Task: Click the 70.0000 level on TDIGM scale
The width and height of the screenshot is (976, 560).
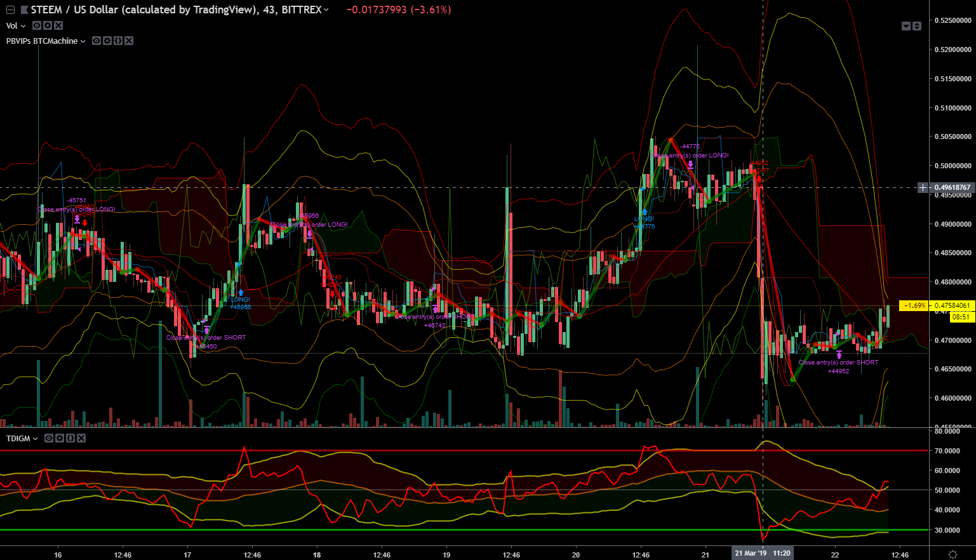Action: coord(946,451)
